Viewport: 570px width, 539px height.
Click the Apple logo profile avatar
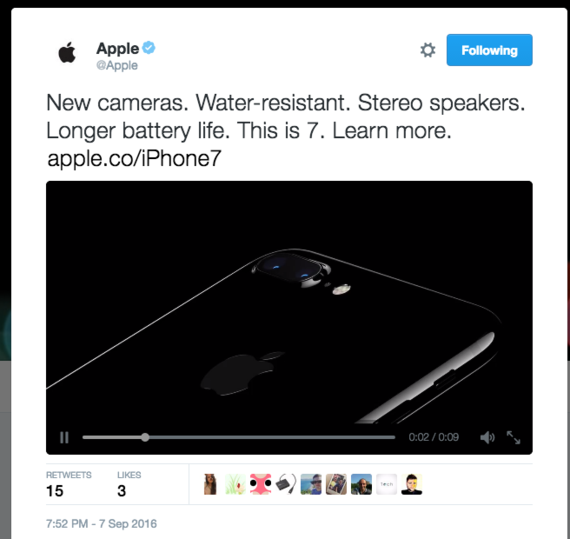click(67, 53)
